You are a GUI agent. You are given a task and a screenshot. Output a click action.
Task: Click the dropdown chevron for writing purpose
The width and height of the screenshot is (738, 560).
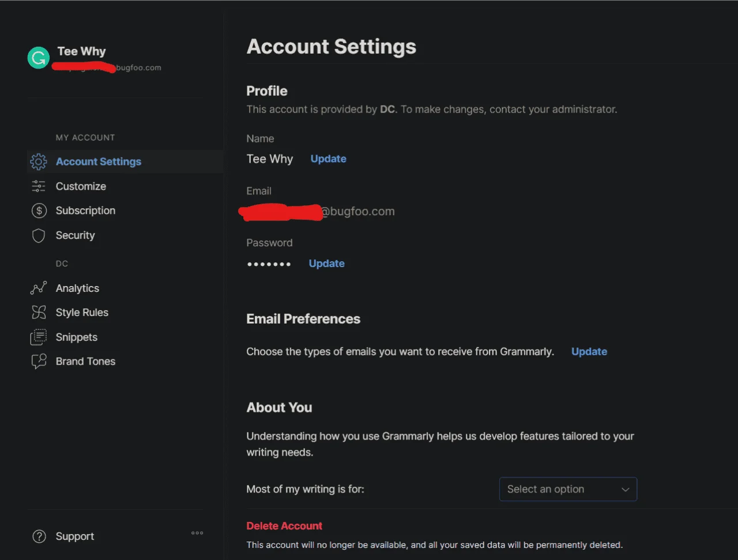click(x=625, y=490)
